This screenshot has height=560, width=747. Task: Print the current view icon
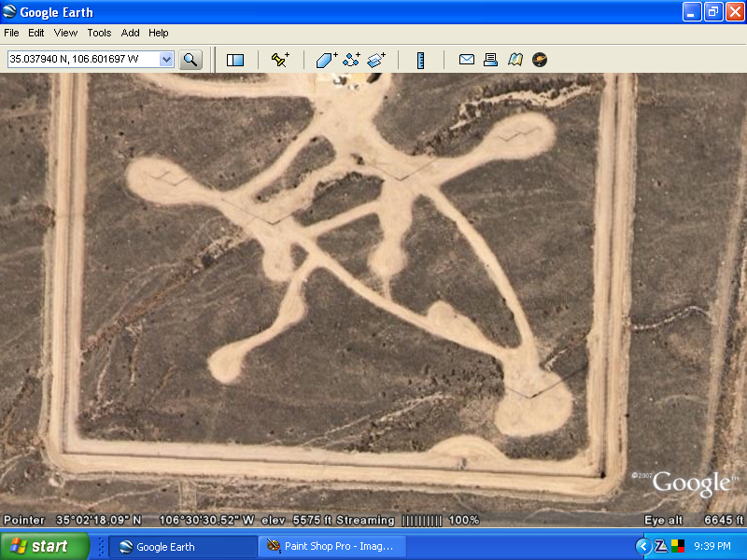[x=490, y=60]
